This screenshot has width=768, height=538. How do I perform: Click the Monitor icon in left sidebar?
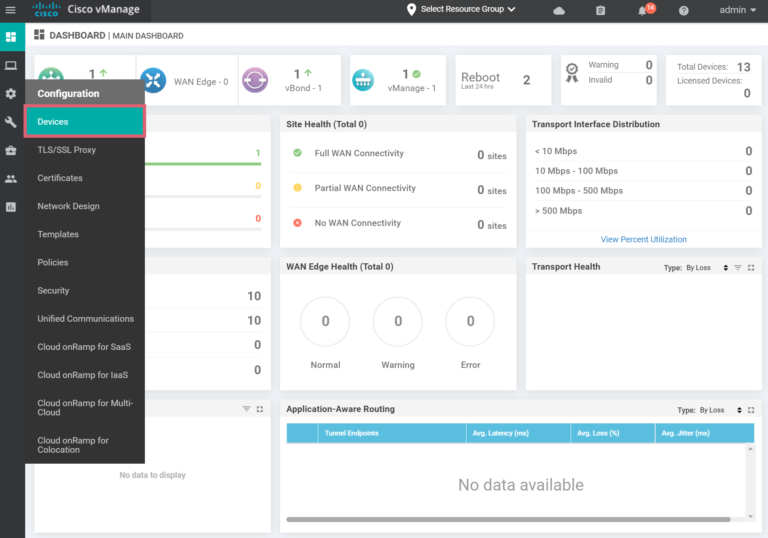(11, 66)
